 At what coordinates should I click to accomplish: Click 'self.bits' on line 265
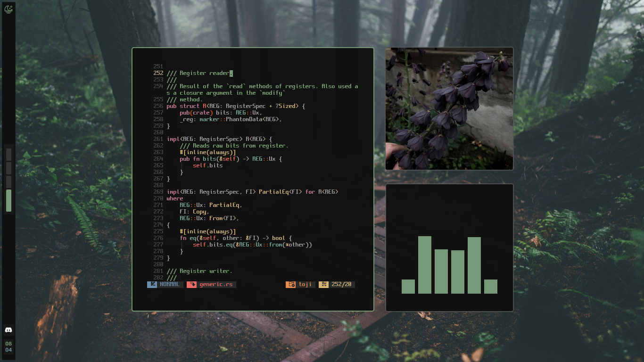click(x=207, y=165)
